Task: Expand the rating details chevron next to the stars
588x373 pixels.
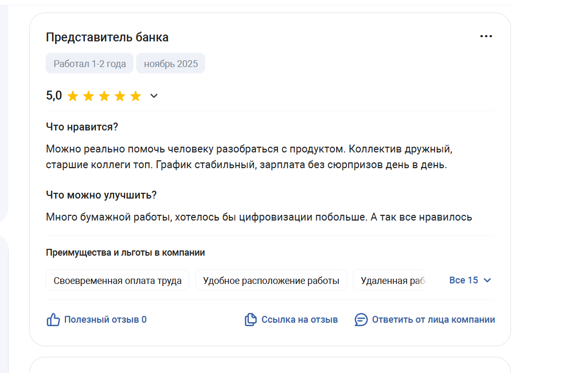Action: click(x=154, y=96)
